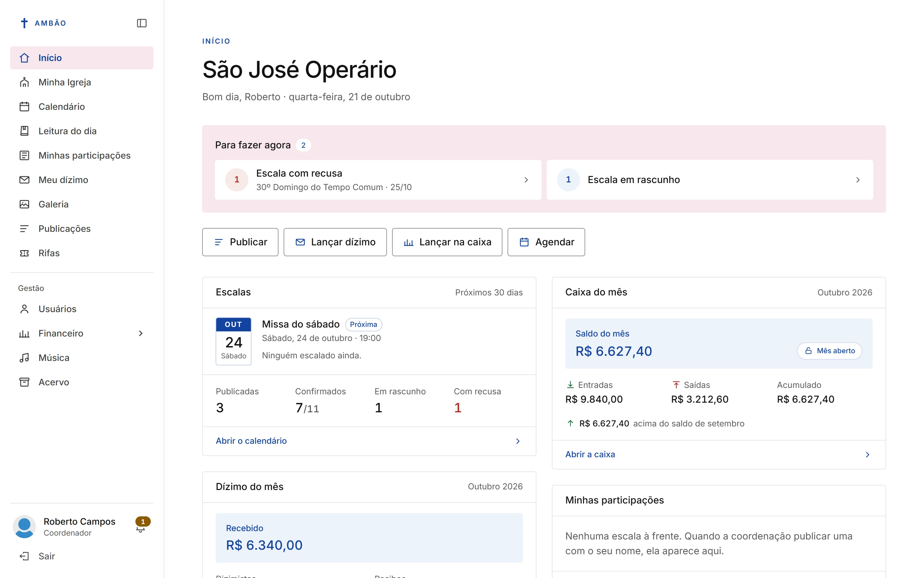The height and width of the screenshot is (578, 924).
Task: Open the Missa do sábado entry
Action: pyautogui.click(x=369, y=341)
